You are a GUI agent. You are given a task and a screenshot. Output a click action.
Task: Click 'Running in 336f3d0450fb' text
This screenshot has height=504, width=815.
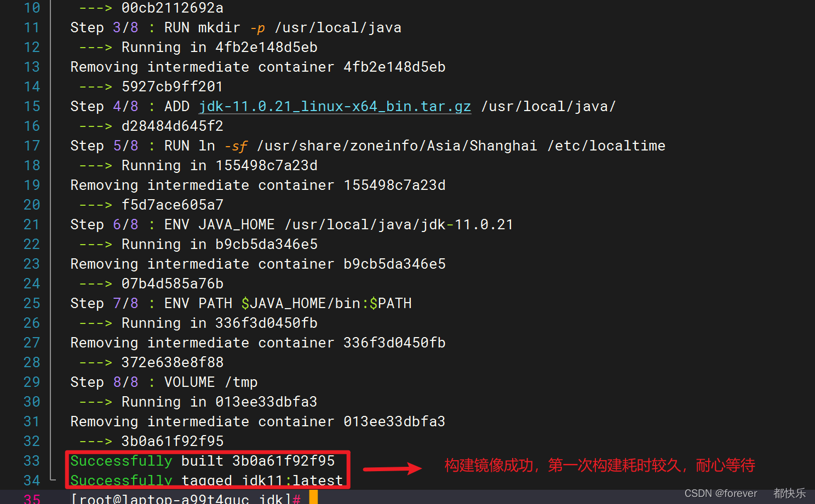[x=220, y=323]
